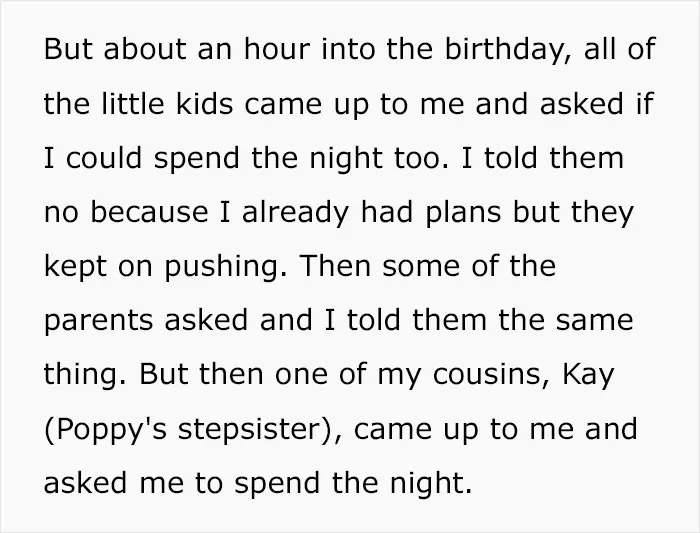Click the word 'But' starting the paragraph

coord(68,49)
